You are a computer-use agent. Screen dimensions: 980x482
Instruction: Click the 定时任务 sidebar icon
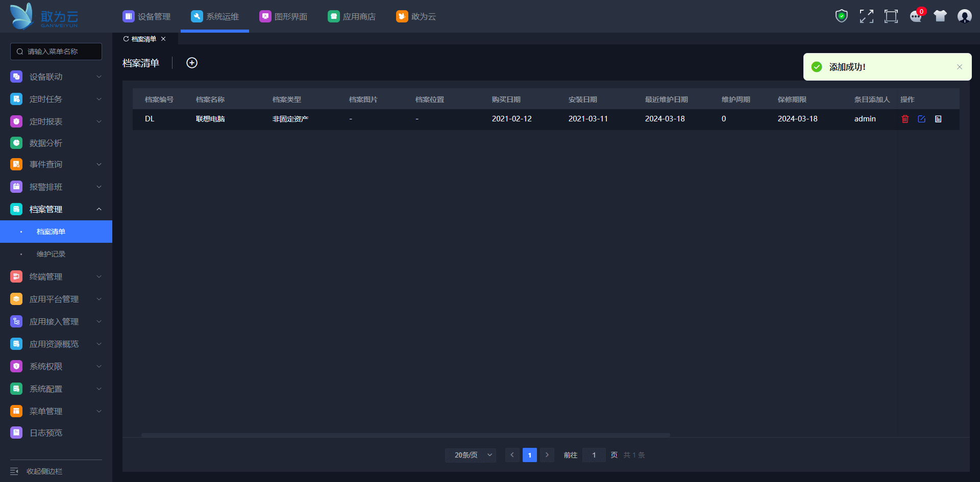(16, 99)
